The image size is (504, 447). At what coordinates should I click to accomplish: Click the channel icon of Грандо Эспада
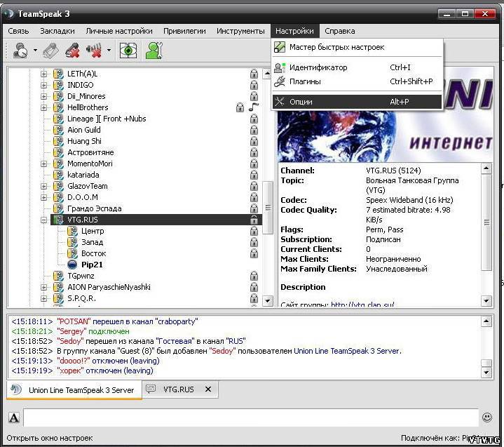58,208
